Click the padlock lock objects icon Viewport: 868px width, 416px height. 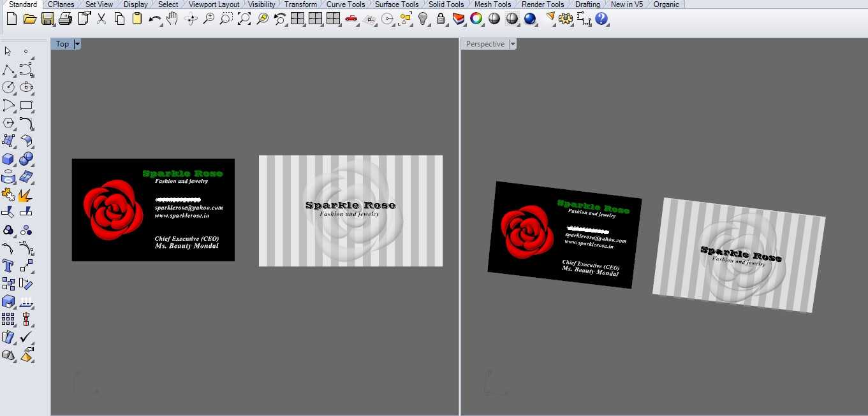(x=441, y=19)
